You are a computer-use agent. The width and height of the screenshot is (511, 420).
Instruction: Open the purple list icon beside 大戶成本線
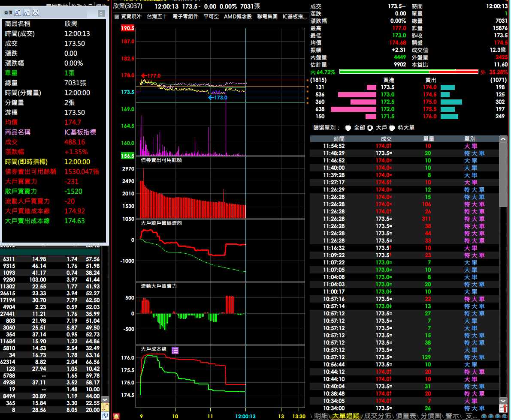(175, 350)
